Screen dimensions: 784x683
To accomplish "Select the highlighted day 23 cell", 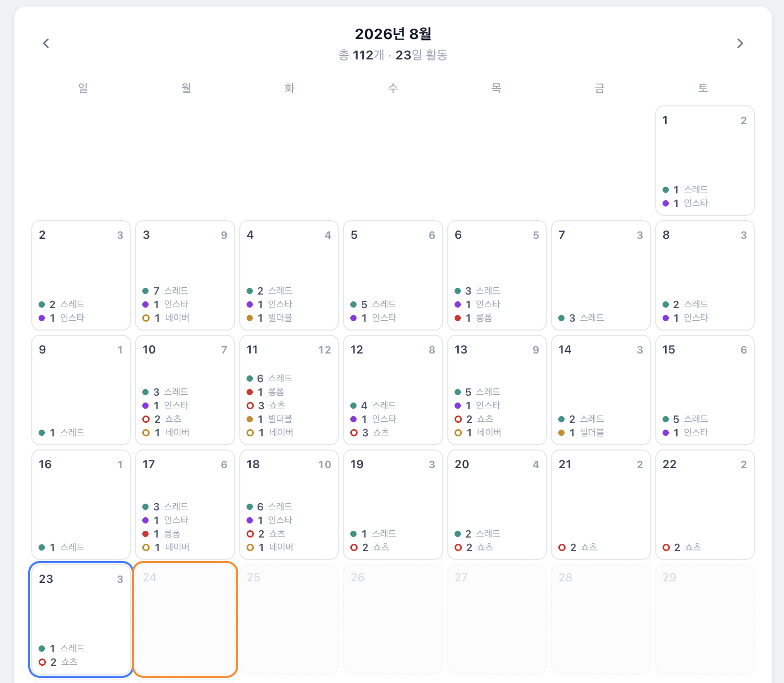I will tap(81, 619).
